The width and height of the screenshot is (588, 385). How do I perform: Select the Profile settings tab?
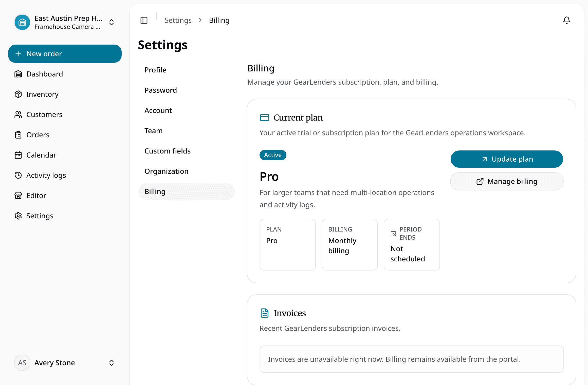[x=186, y=70]
